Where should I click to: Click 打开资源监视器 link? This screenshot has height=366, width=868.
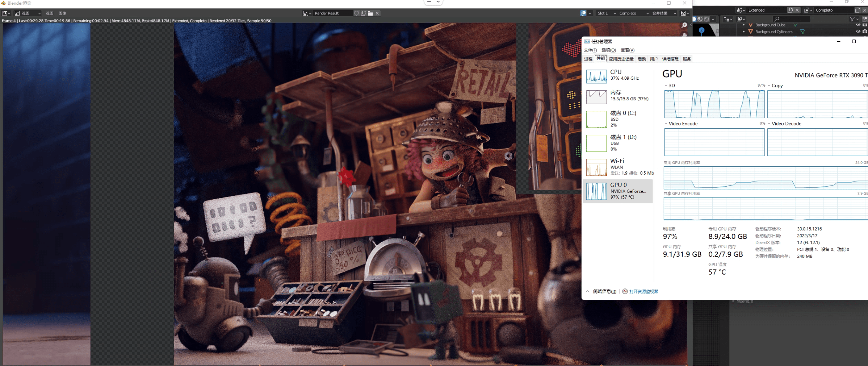click(x=643, y=292)
